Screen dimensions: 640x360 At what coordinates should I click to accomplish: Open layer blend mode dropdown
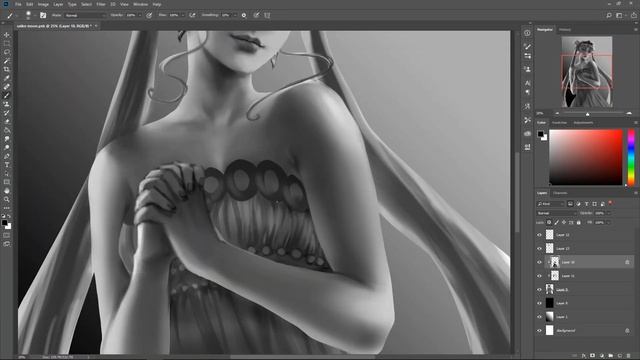click(x=556, y=213)
